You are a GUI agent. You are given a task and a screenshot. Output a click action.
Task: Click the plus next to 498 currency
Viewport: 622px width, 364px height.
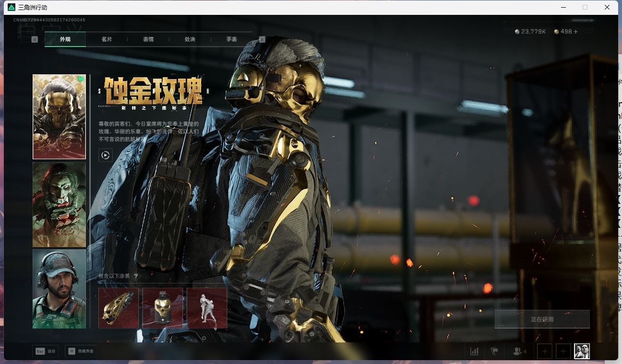[576, 32]
